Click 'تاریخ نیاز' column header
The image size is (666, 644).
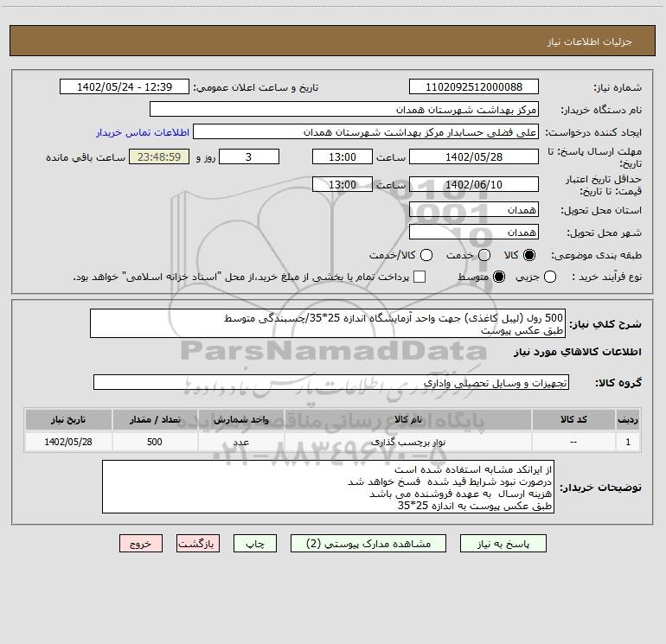(68, 419)
